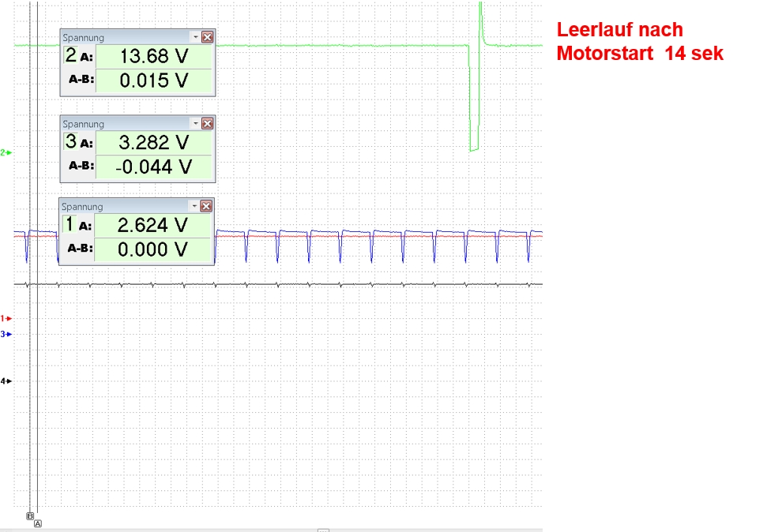Select cursor A marker at the bottom

pyautogui.click(x=38, y=523)
